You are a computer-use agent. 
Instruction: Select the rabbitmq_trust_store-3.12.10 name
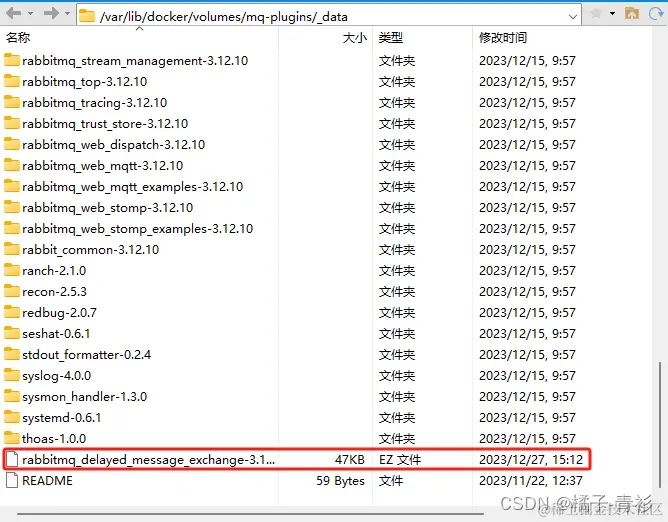[x=105, y=124]
